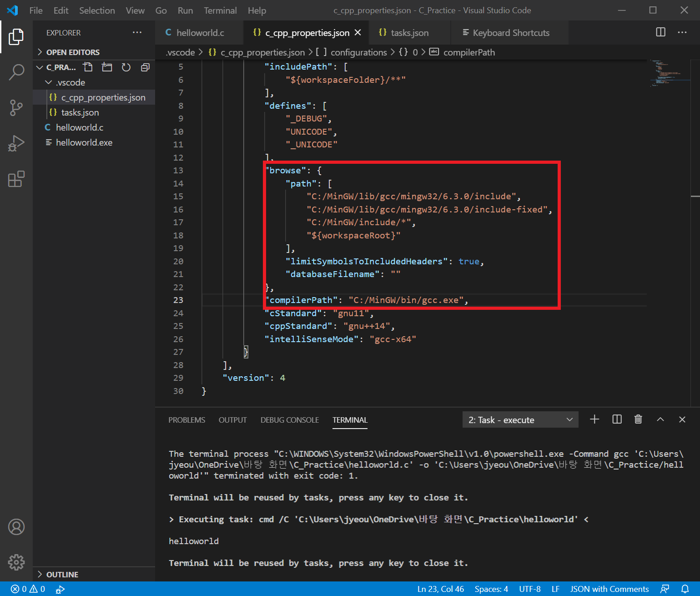
Task: Click line number 23 in gutter
Action: click(x=178, y=300)
